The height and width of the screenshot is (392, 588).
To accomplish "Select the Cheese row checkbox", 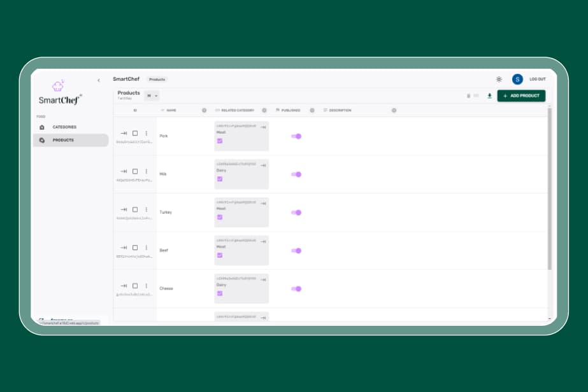I will (135, 286).
